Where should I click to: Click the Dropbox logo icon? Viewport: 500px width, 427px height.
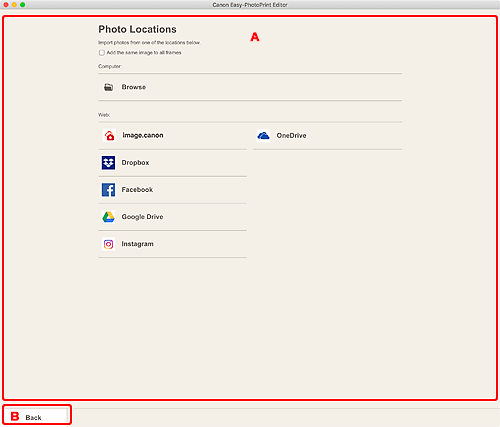[x=108, y=163]
